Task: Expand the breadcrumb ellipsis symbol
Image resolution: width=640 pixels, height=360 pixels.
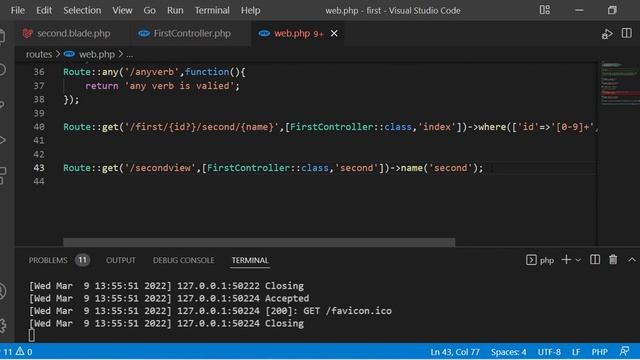Action: 129,54
